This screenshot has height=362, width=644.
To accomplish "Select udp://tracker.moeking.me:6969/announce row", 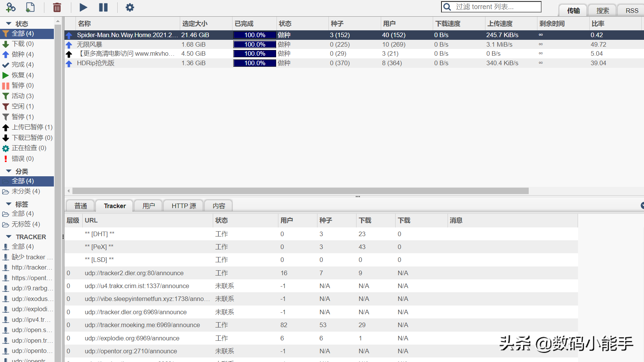I will 321,325.
